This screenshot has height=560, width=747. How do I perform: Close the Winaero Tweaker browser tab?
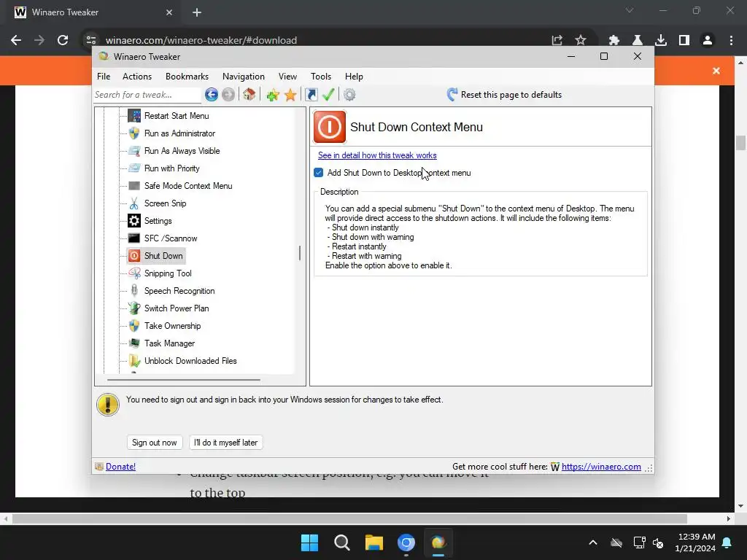(x=169, y=12)
